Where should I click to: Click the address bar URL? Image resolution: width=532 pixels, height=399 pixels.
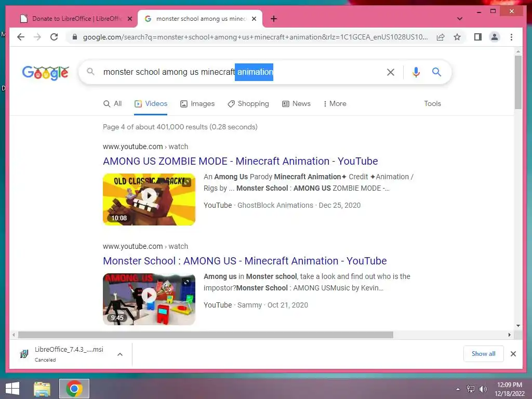click(x=255, y=37)
